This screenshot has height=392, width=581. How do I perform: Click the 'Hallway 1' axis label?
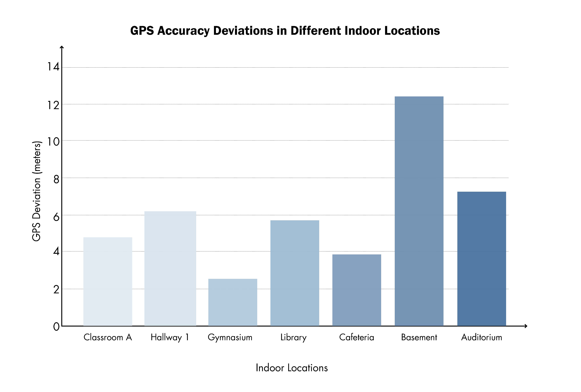pyautogui.click(x=170, y=338)
